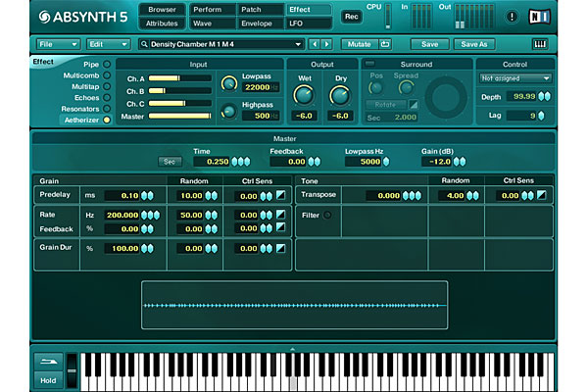This screenshot has width=588, height=392.
Task: Open the Browser tab
Action: [x=162, y=10]
